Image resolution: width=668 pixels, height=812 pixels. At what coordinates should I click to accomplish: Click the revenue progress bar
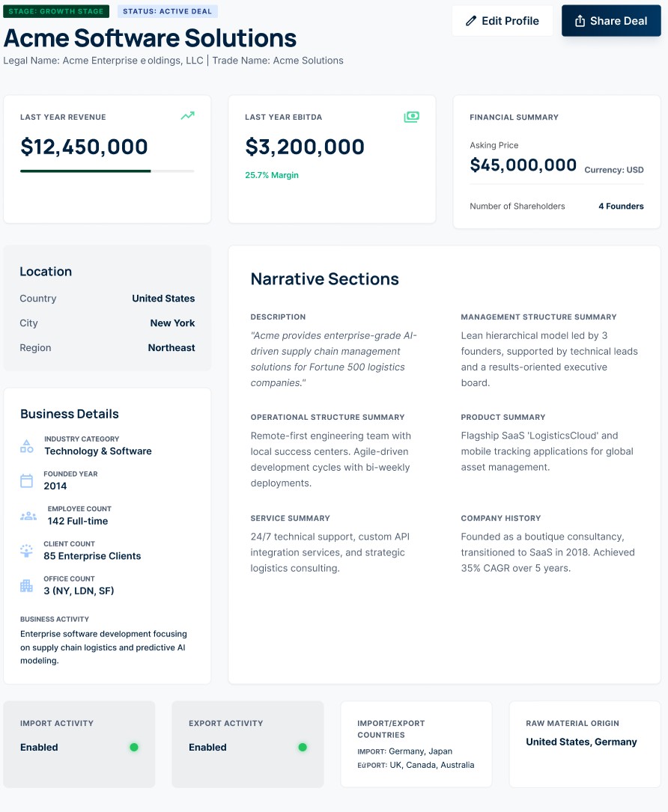tap(107, 171)
